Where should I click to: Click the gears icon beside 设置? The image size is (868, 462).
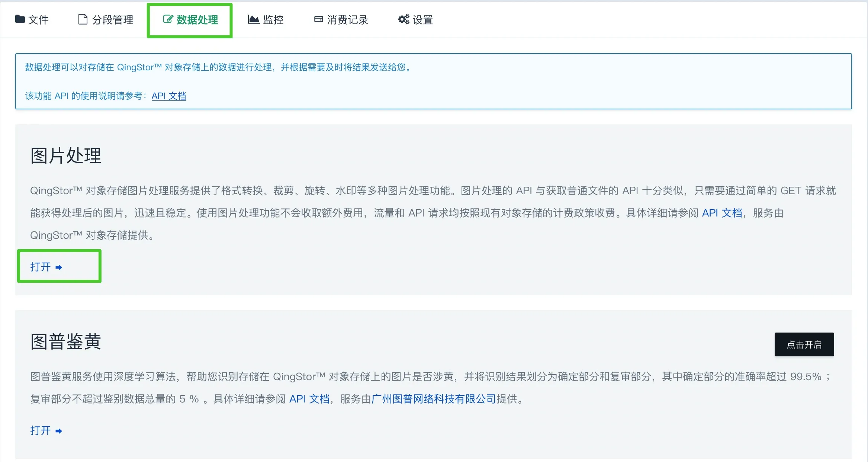404,19
